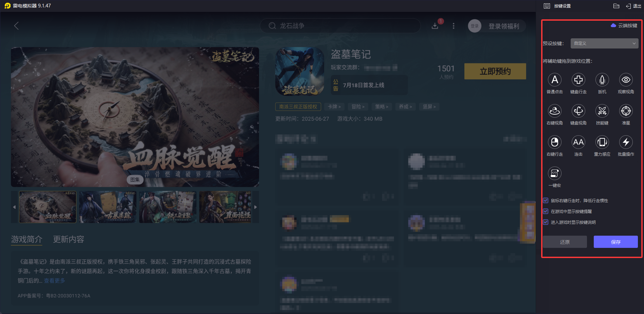Open the 卡牌 > category tag

[x=334, y=107]
